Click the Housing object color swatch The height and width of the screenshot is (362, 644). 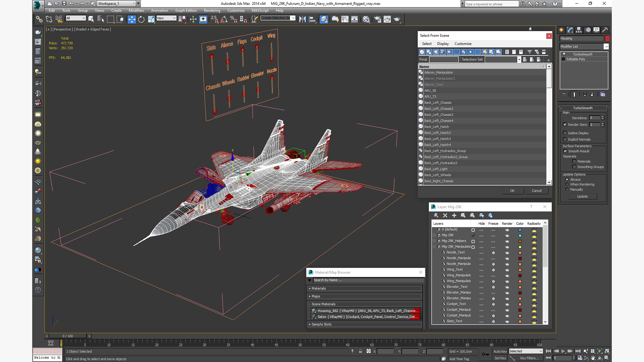pyautogui.click(x=607, y=39)
